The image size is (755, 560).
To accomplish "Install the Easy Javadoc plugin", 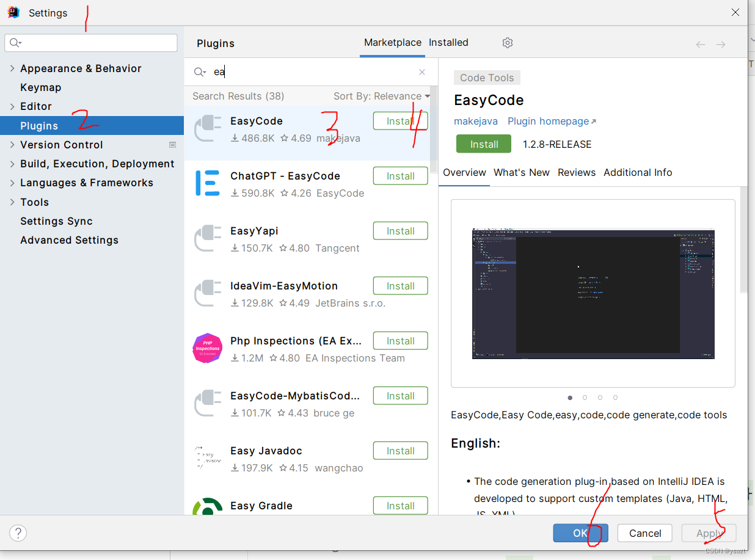I will (x=401, y=451).
